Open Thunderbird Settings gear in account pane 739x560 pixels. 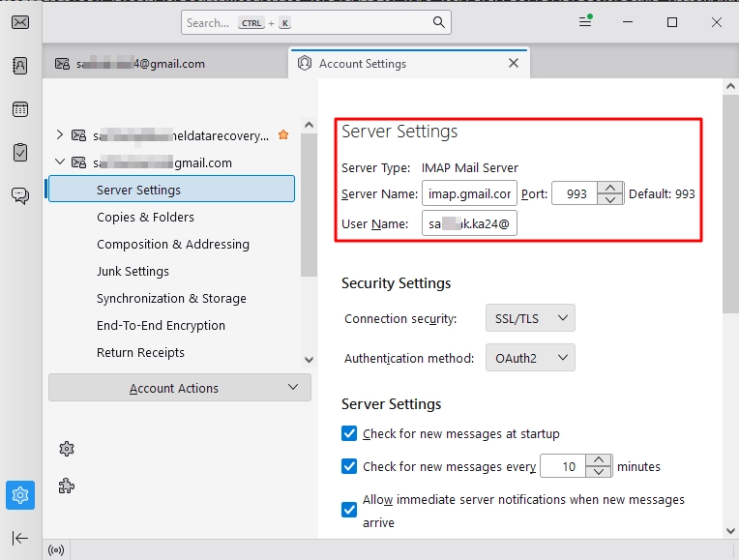(x=67, y=448)
